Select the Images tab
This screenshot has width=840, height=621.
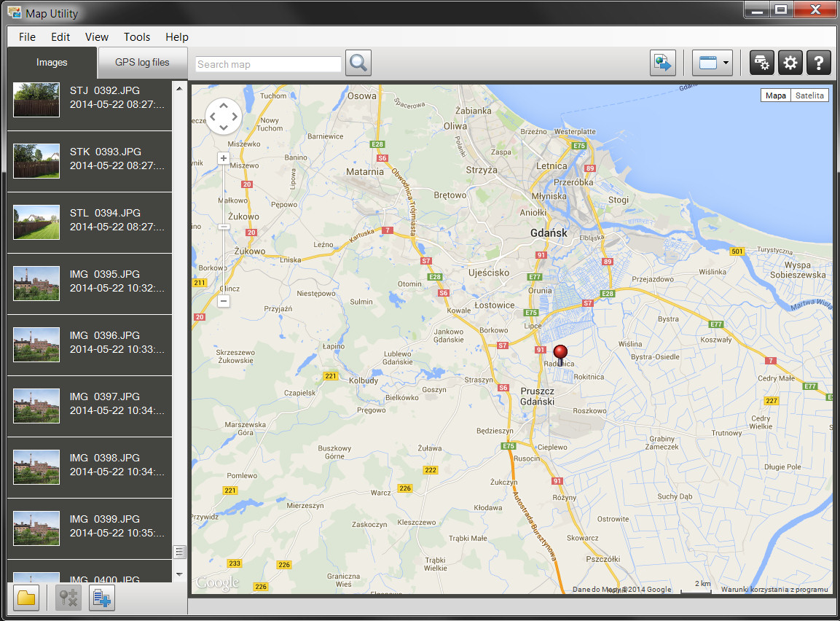(52, 63)
